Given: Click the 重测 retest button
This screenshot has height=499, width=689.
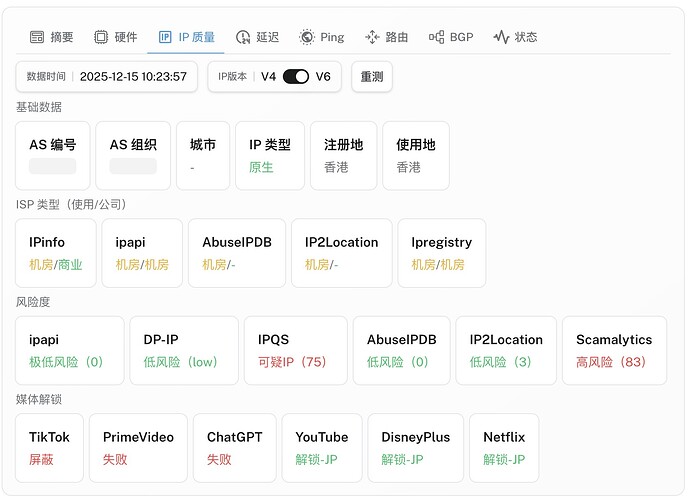Looking at the screenshot, I should 372,76.
